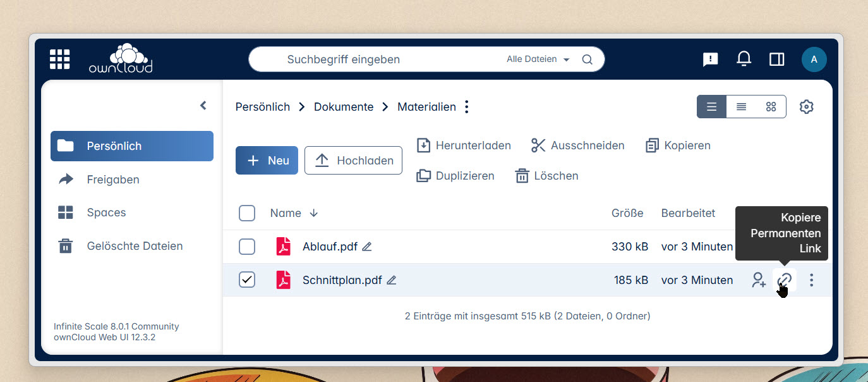Image resolution: width=868 pixels, height=382 pixels.
Task: Open Materialien breadcrumb three-dot menu
Action: point(467,107)
